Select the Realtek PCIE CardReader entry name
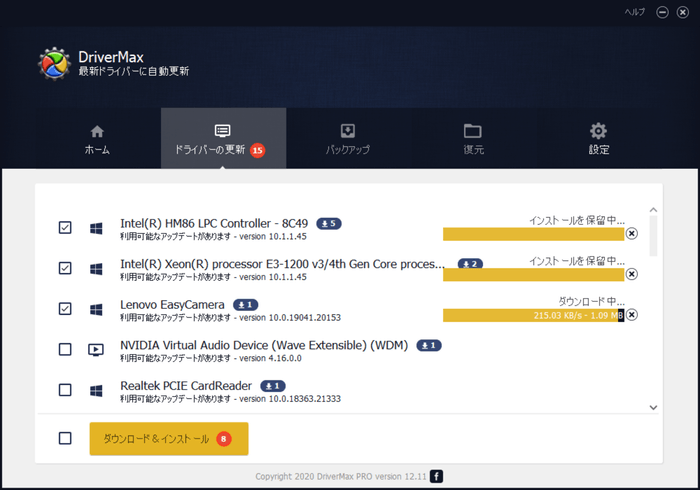Viewport: 700px width, 490px height. click(x=186, y=386)
